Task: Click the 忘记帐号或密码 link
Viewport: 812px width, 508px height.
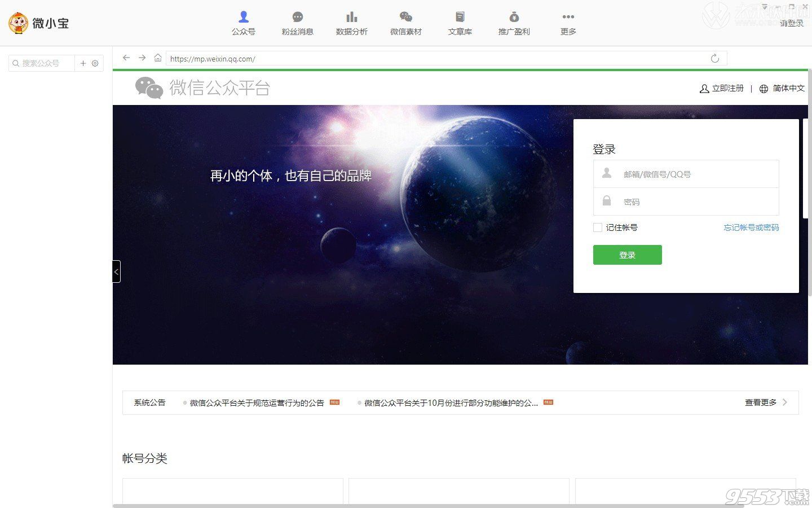Action: [x=751, y=227]
